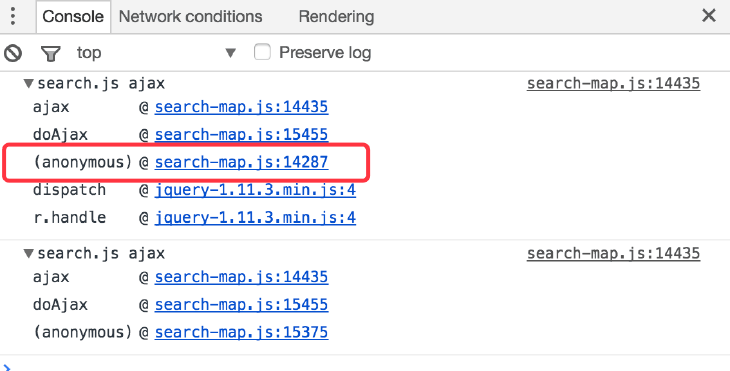Select the Console tab

tap(73, 17)
